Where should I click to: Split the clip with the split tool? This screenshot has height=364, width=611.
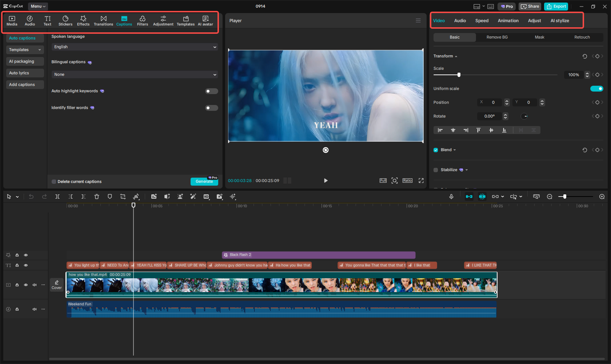coord(57,197)
